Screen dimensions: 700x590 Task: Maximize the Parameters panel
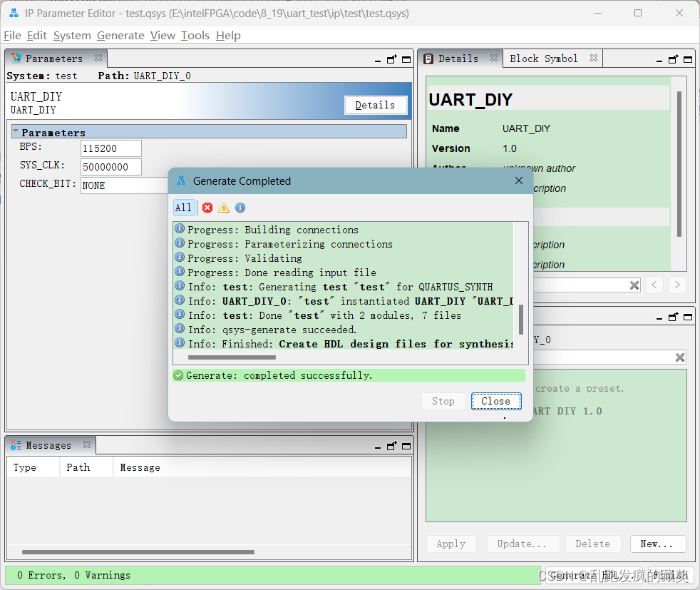406,59
